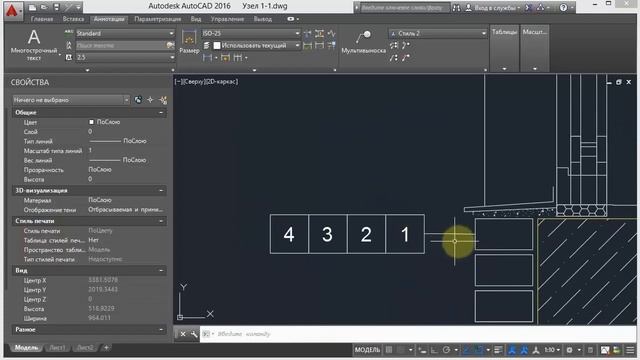Click Вход в службы sign-in button

[x=493, y=8]
